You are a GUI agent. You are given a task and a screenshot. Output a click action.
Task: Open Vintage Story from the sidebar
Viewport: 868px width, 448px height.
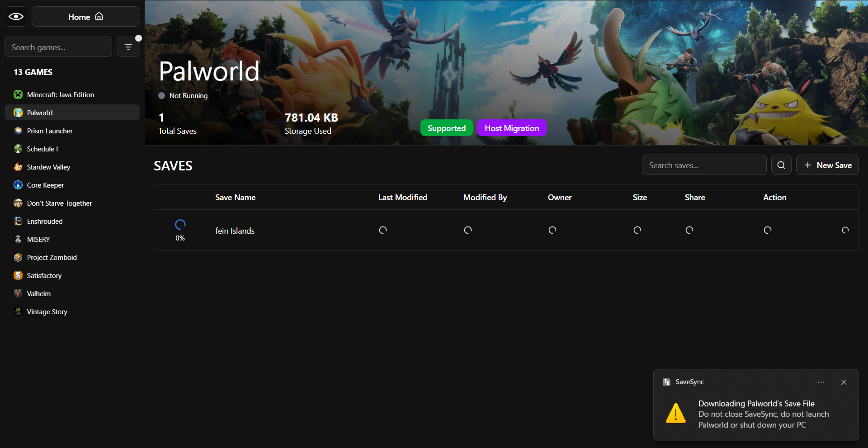(72, 311)
